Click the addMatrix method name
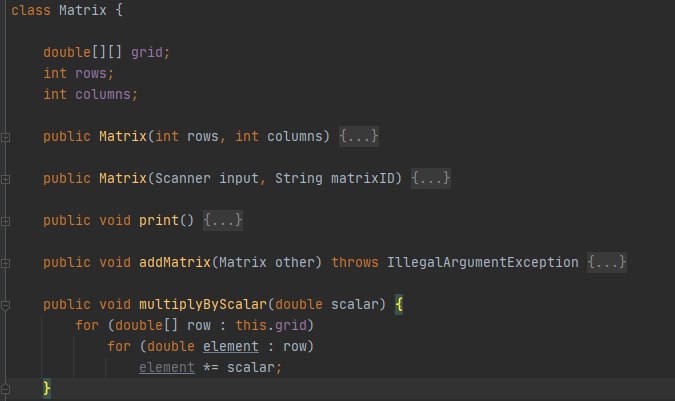The height and width of the screenshot is (401, 675). [x=175, y=262]
